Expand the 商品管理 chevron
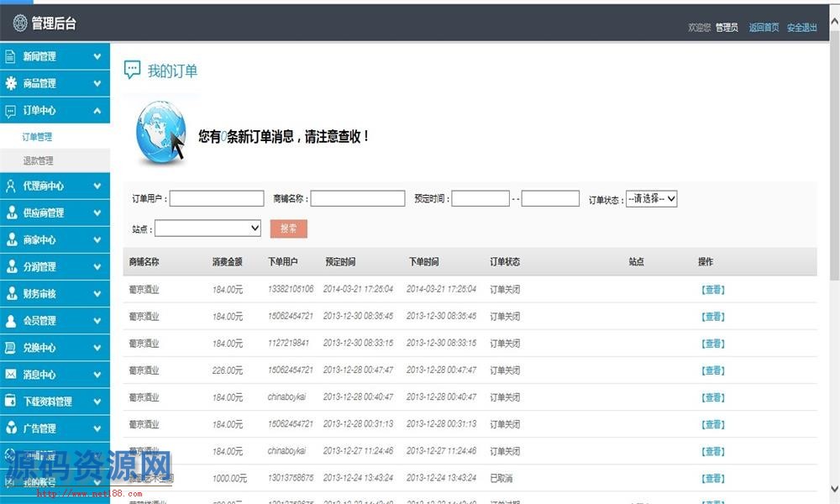This screenshot has width=840, height=504. 97,83
